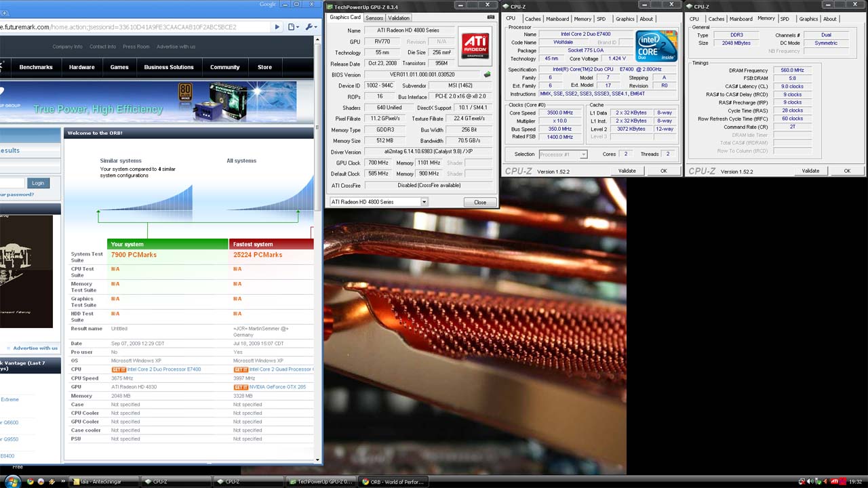Click the GPU-Z BIOS save chip icon
868x488 pixels.
[487, 75]
